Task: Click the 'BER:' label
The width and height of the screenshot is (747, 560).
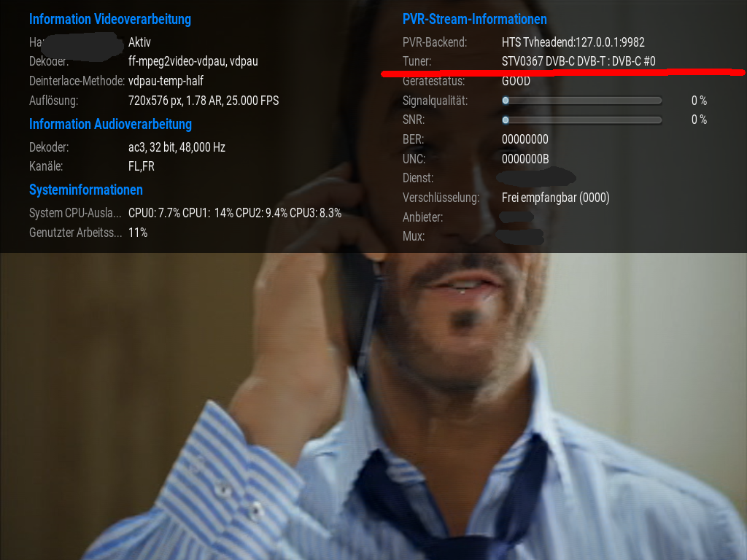Action: [x=413, y=139]
